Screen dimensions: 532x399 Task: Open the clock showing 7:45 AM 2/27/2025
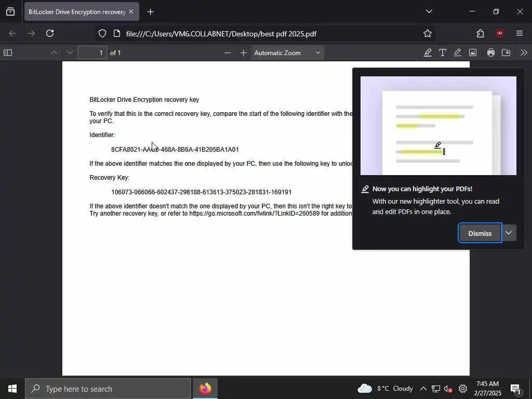tap(487, 389)
